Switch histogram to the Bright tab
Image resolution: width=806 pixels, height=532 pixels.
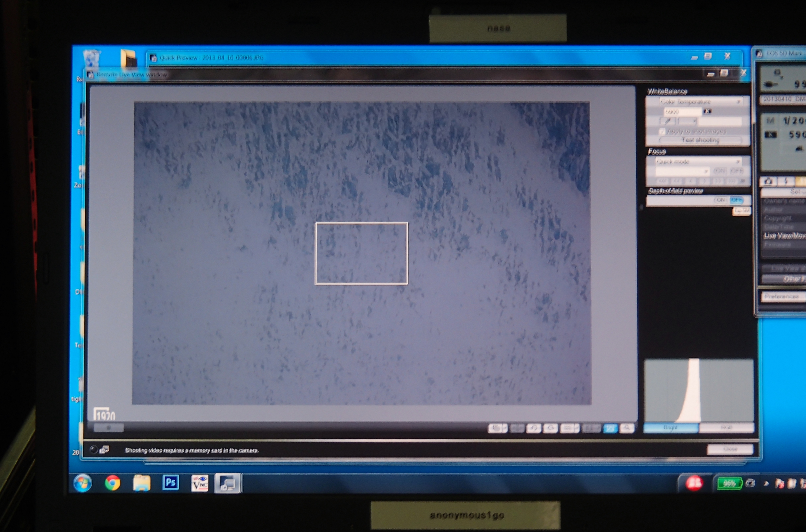pyautogui.click(x=671, y=428)
